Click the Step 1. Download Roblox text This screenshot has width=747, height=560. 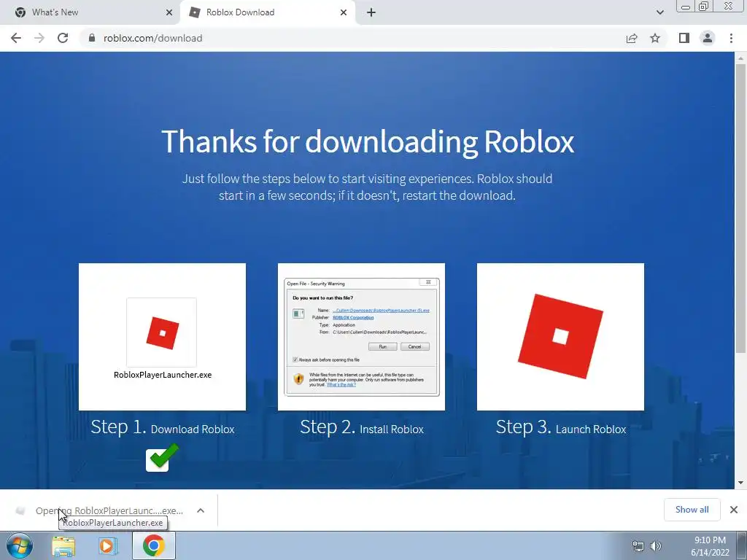163,427
